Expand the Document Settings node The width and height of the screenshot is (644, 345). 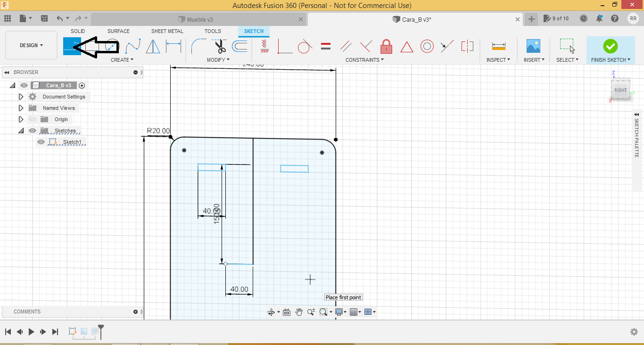[21, 97]
